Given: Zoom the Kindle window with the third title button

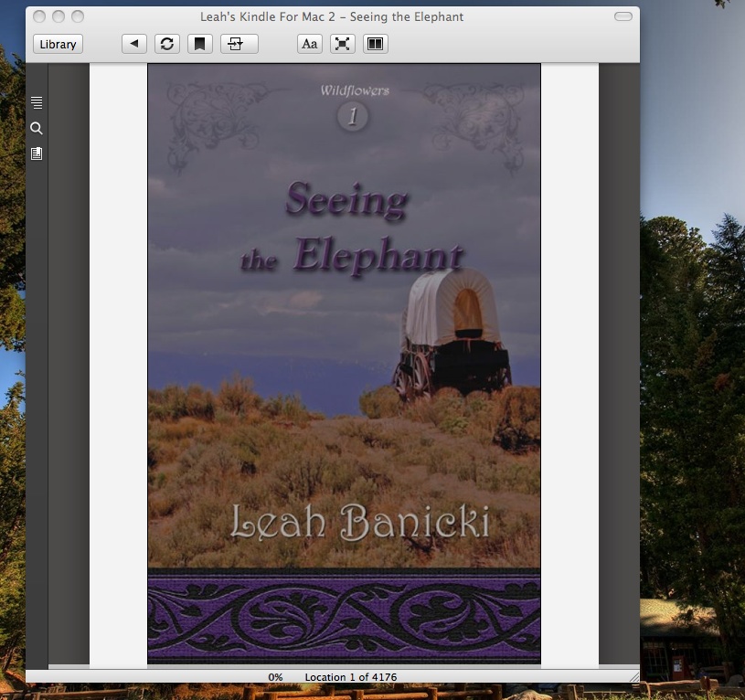Looking at the screenshot, I should point(78,16).
